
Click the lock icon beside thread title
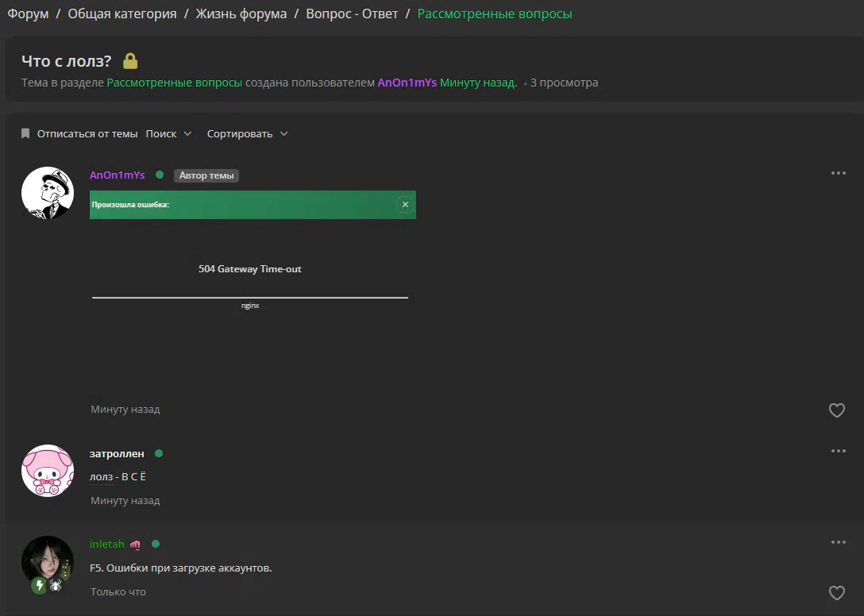coord(130,60)
